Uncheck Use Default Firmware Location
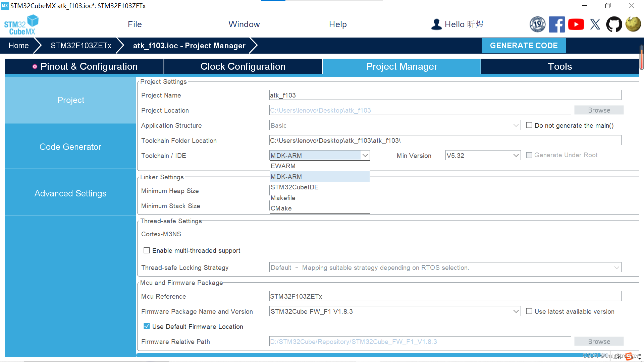 tap(147, 326)
